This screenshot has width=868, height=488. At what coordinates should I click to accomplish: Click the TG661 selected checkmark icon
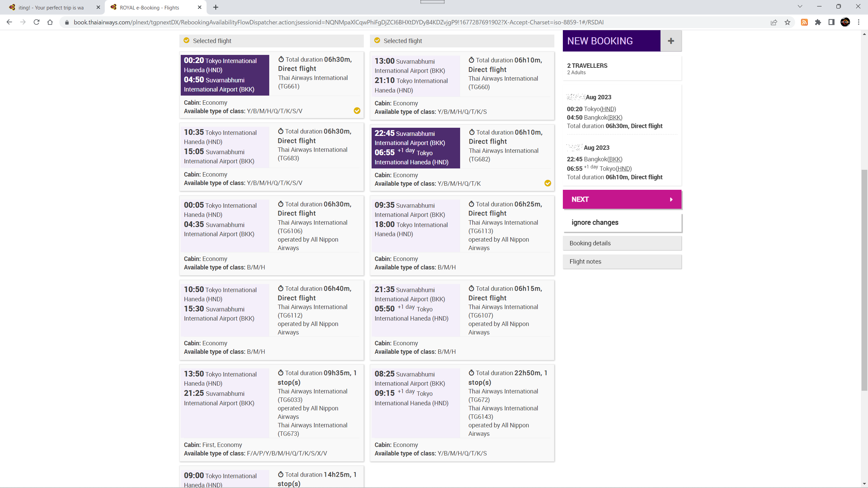357,111
